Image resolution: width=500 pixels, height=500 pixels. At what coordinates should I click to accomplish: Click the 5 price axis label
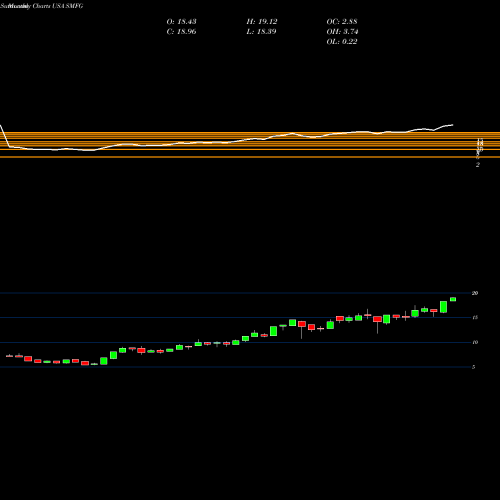(x=473, y=367)
